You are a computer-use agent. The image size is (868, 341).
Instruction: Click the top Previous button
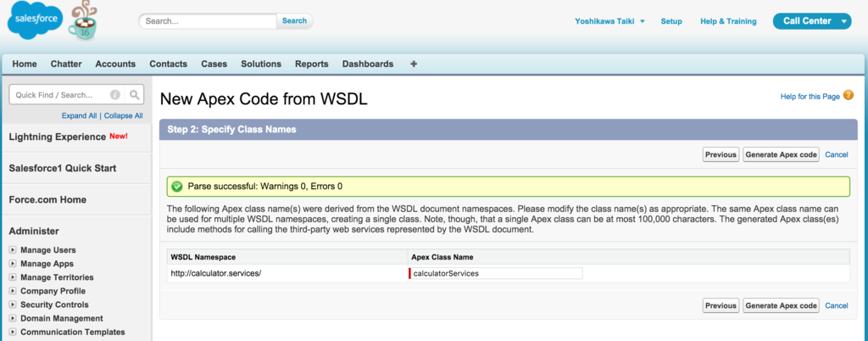[x=721, y=154]
